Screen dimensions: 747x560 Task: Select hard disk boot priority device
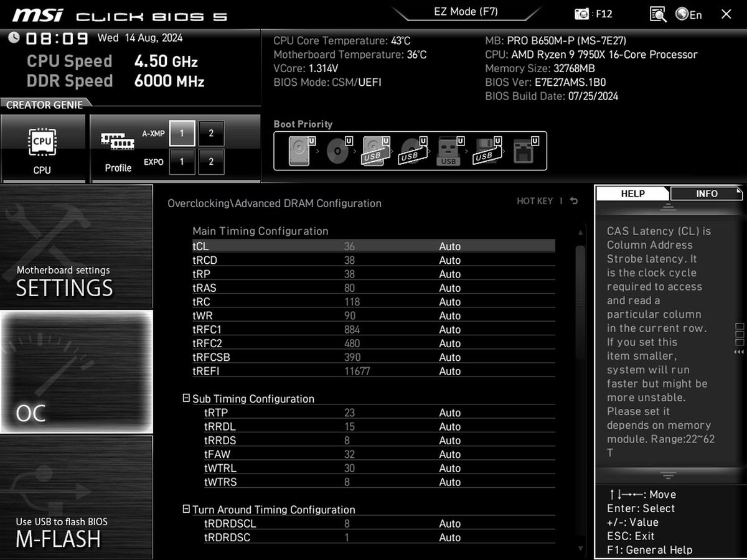[x=301, y=151]
